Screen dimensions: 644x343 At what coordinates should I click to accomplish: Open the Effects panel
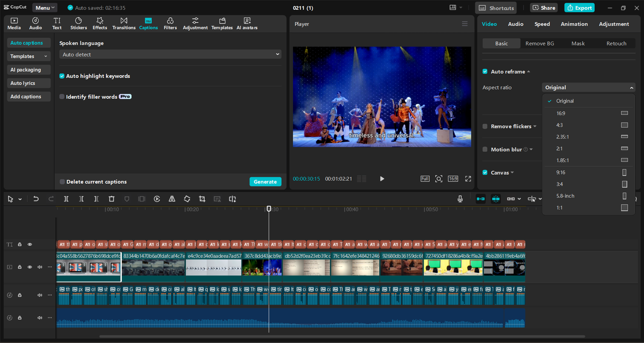click(100, 23)
